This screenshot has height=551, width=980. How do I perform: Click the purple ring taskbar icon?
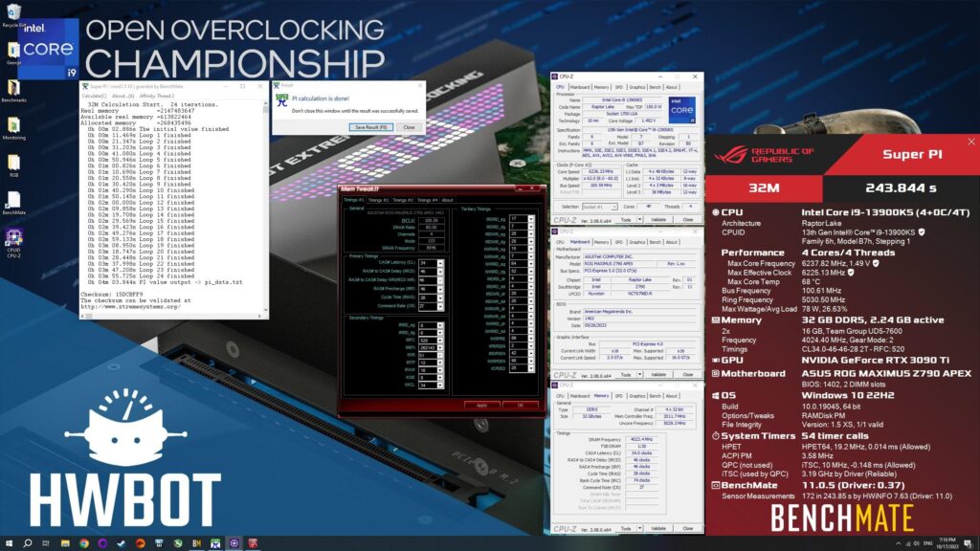click(102, 543)
